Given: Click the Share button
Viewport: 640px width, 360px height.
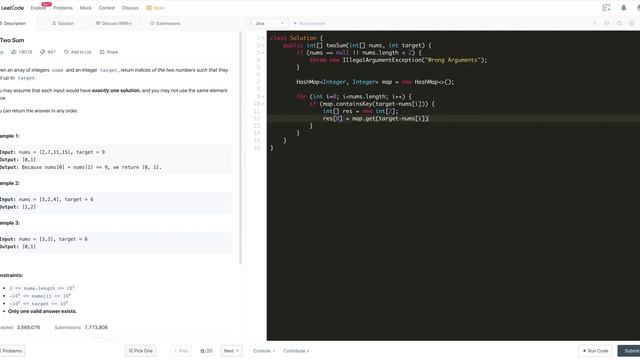Looking at the screenshot, I should 109,52.
